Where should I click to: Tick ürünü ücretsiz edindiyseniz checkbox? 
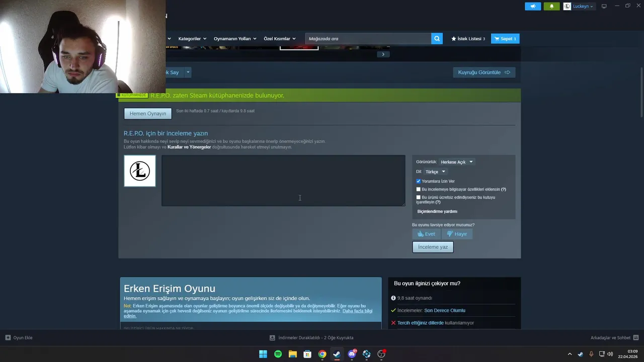418,198
